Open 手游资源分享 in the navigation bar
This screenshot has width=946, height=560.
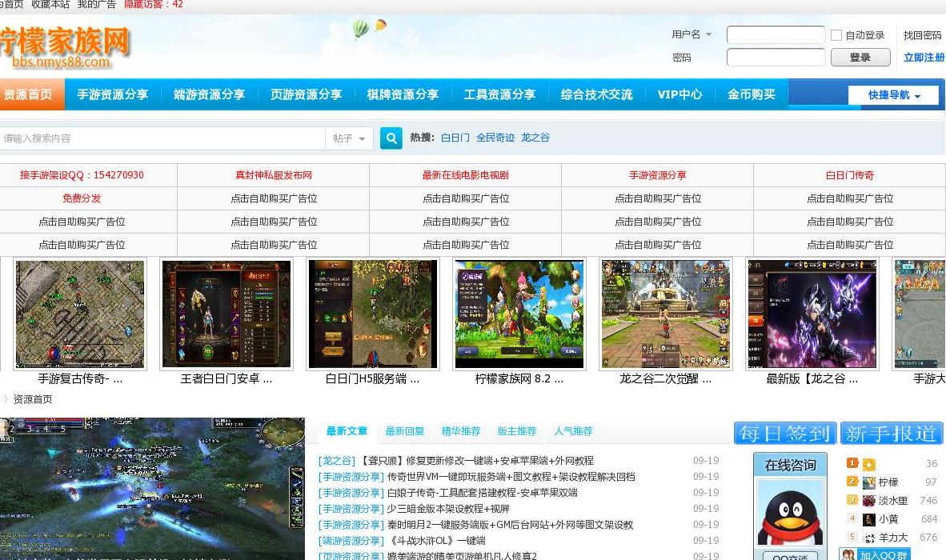[113, 94]
